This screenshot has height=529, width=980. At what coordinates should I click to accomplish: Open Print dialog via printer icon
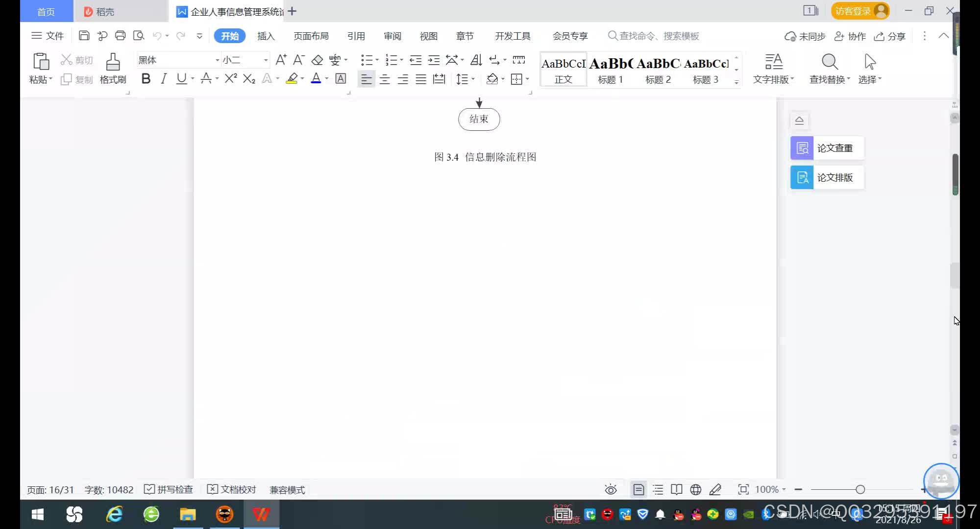point(121,36)
